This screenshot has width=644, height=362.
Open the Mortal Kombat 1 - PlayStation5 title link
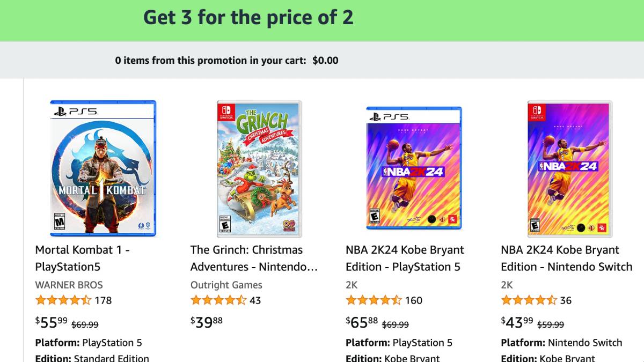point(83,258)
